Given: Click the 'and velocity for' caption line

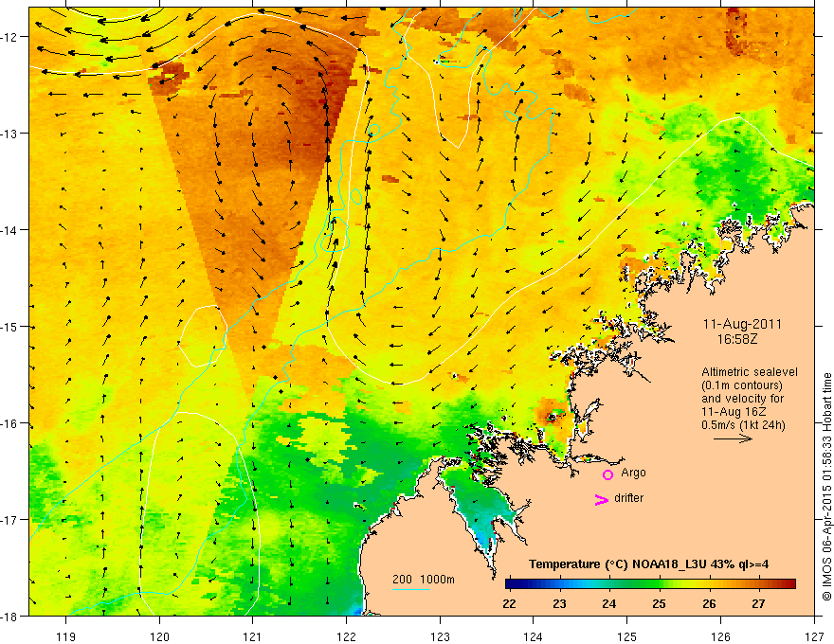Looking at the screenshot, I should click(742, 399).
